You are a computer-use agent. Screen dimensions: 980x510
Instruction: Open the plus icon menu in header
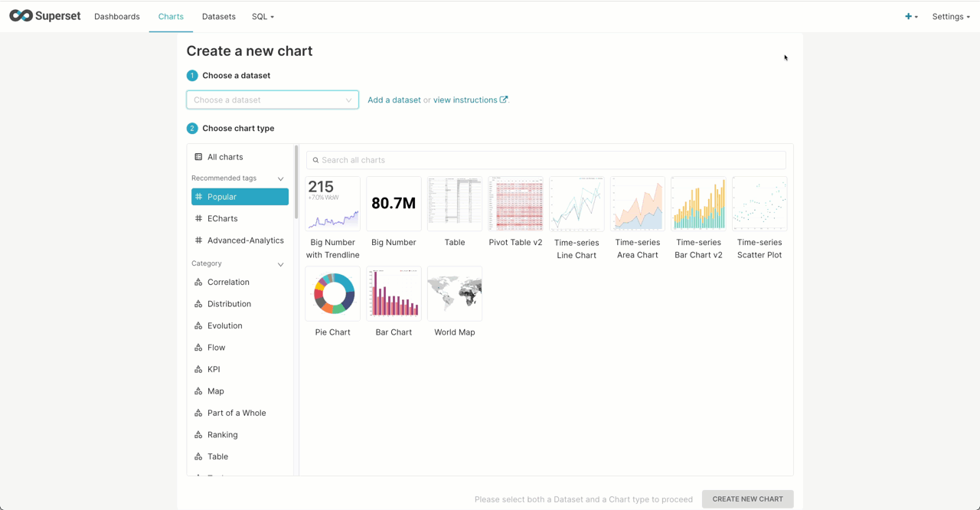pos(910,16)
